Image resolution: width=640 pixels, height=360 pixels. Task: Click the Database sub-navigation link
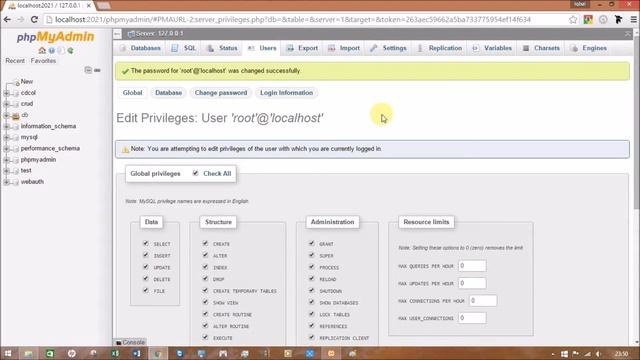(168, 93)
